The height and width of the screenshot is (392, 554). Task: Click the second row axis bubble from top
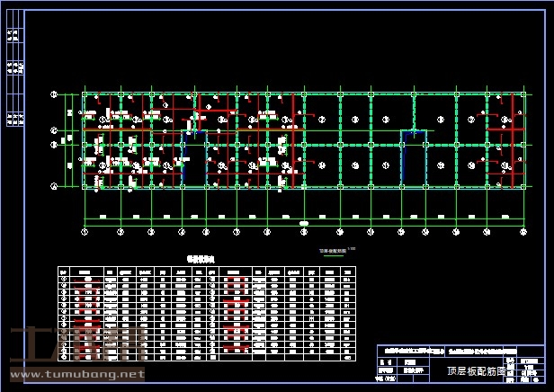pyautogui.click(x=54, y=131)
